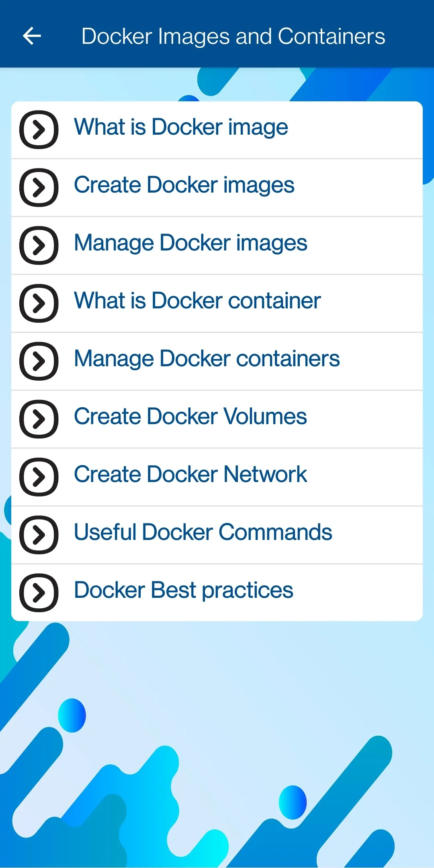Viewport: 434px width, 868px height.
Task: Click chevron icon beside Create Docker Network
Action: [39, 477]
